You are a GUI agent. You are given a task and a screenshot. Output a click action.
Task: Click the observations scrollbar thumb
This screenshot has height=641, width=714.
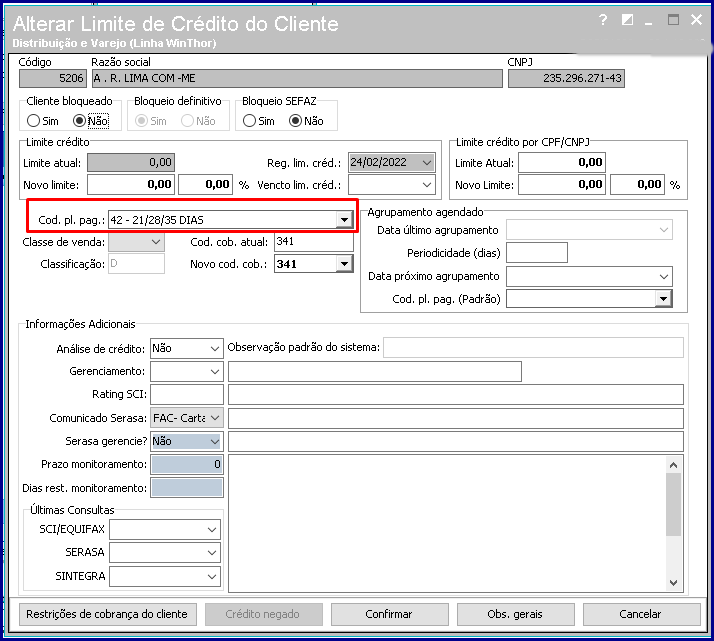673,504
